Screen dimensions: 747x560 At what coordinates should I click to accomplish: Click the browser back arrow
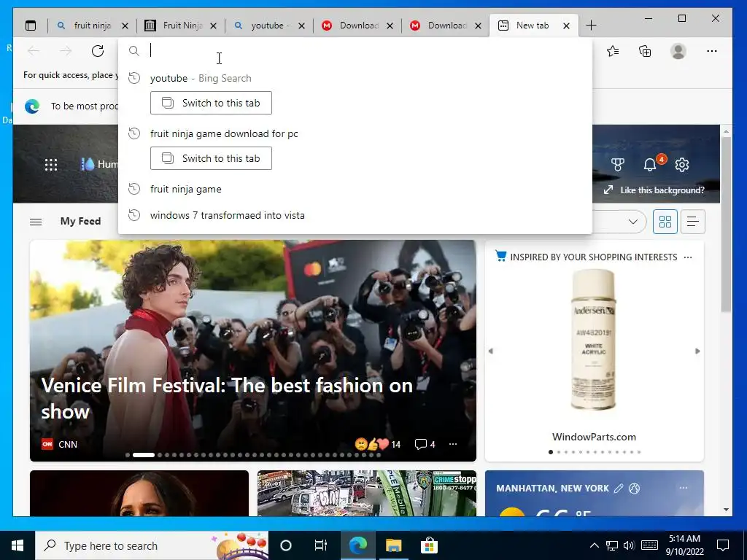(34, 51)
